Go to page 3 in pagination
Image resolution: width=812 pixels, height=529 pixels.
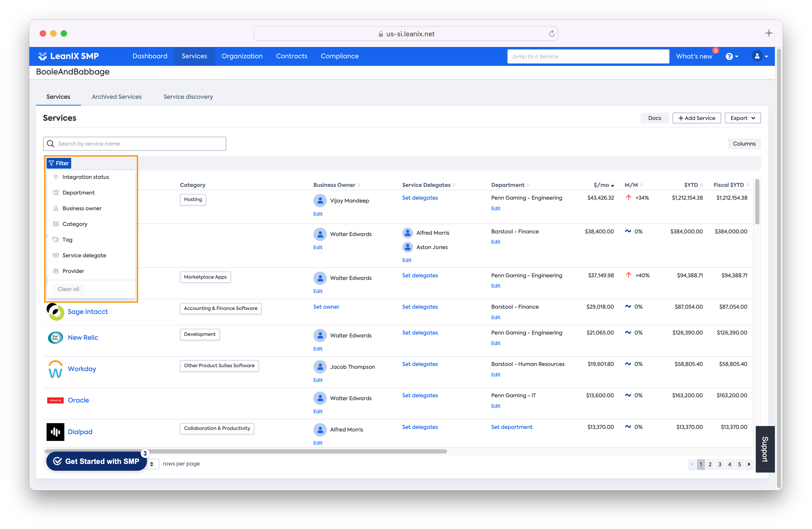coord(720,464)
